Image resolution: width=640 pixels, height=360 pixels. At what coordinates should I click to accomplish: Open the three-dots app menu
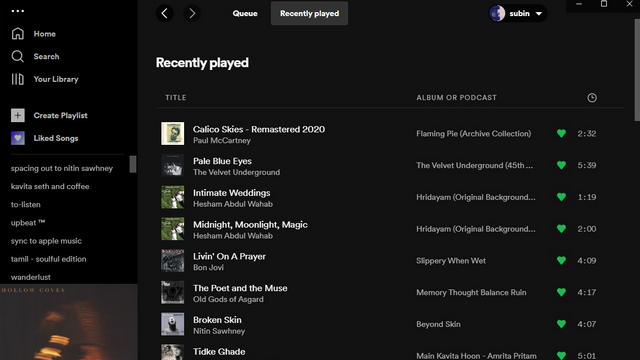[x=18, y=11]
